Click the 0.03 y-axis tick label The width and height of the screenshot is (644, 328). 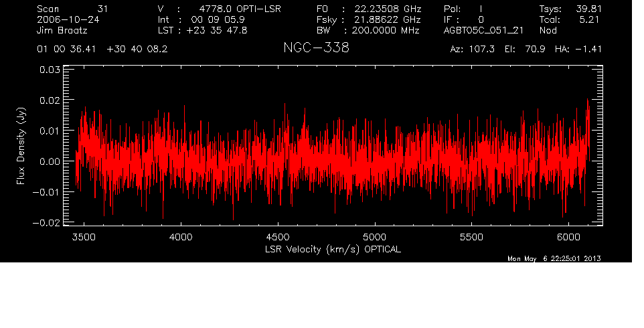(50, 70)
